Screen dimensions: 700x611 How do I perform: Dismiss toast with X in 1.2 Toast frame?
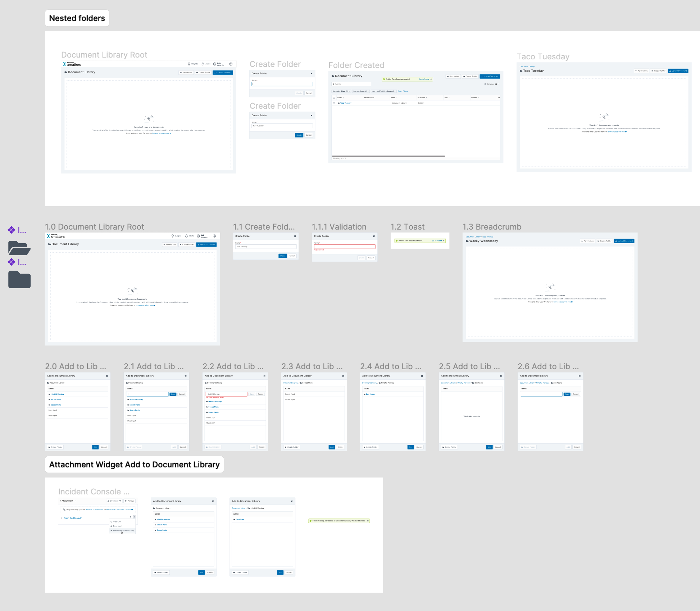pyautogui.click(x=444, y=241)
